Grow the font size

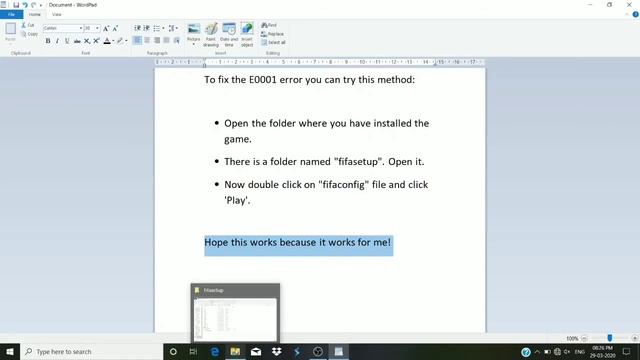pos(106,28)
